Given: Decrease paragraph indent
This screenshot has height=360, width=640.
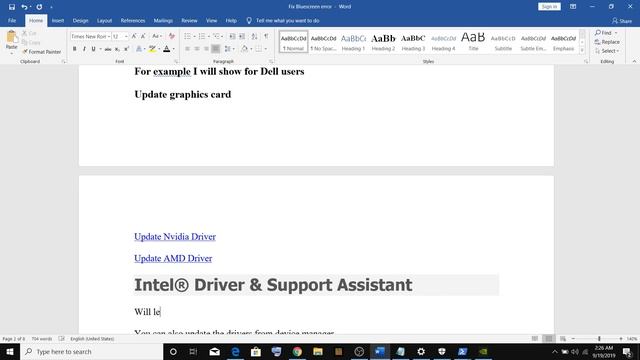Looking at the screenshot, I should click(x=232, y=36).
